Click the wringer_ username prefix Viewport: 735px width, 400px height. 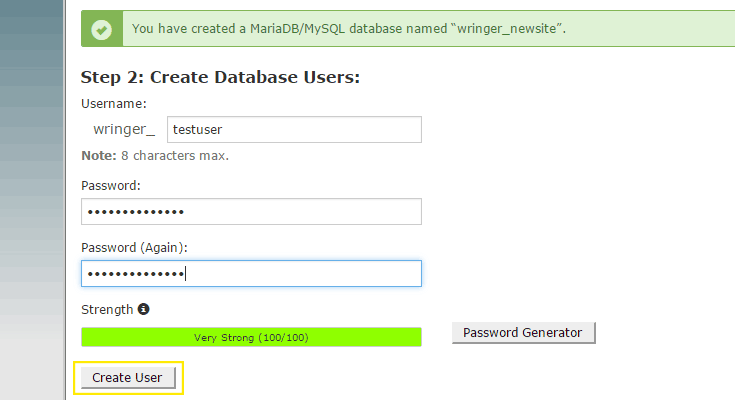point(124,129)
